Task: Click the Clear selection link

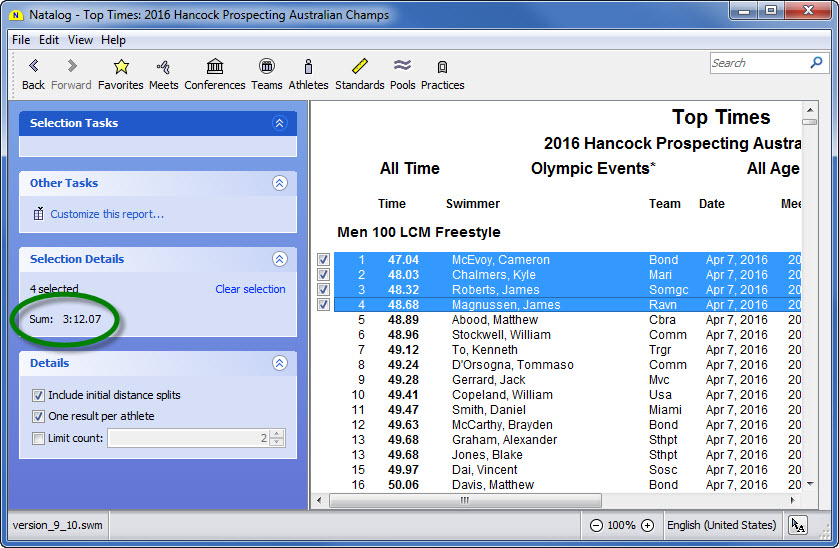Action: coord(250,289)
